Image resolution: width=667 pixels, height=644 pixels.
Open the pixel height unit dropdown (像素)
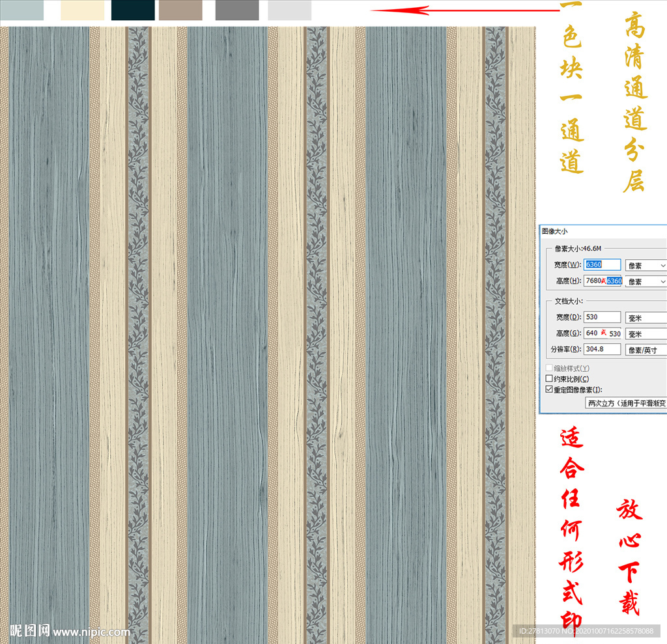[x=646, y=281]
